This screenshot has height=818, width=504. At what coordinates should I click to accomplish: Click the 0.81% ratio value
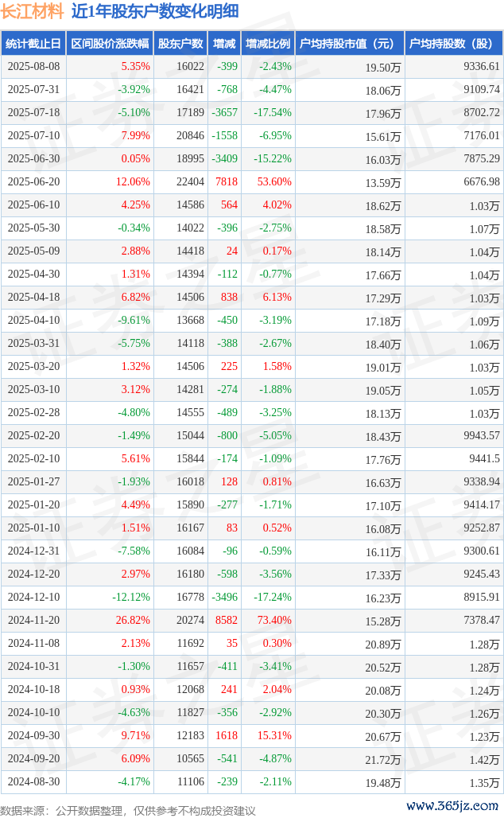277,481
